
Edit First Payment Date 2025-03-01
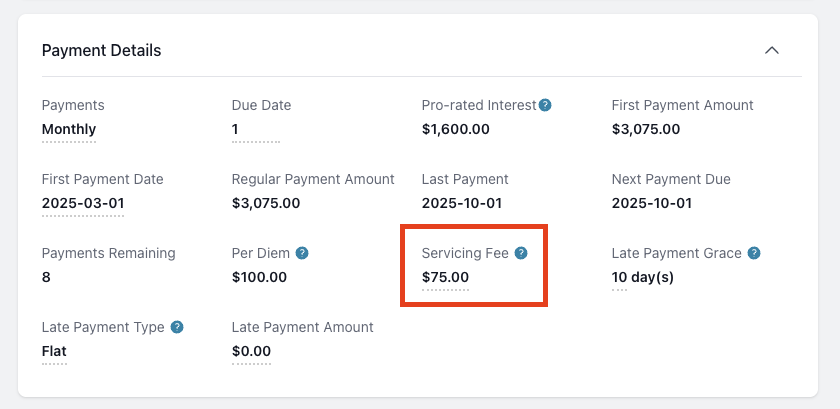coord(83,203)
